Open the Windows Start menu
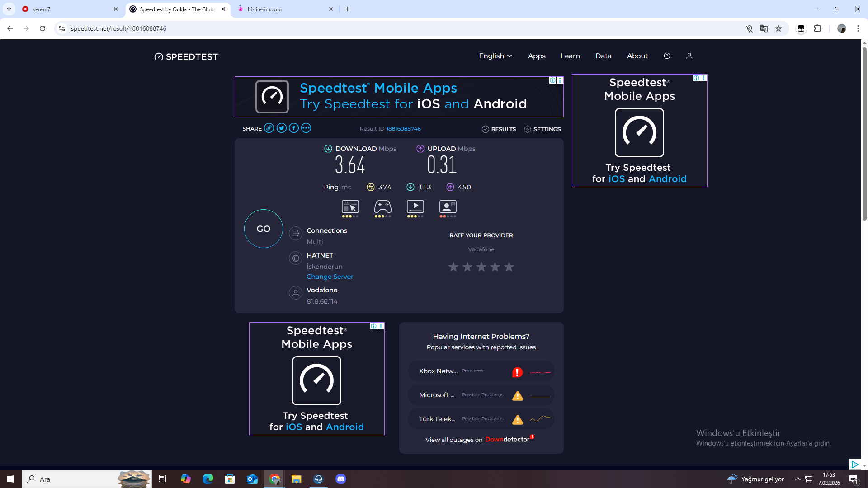This screenshot has width=868, height=488. (x=11, y=479)
